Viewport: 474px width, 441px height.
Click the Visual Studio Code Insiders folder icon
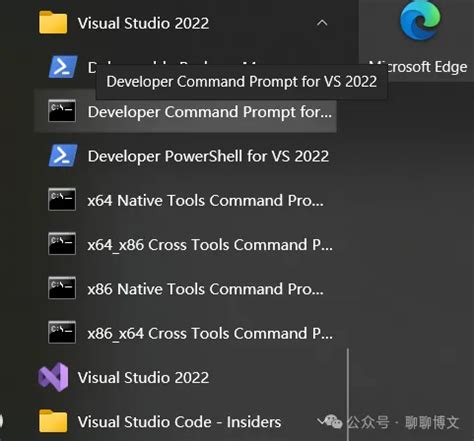[53, 421]
